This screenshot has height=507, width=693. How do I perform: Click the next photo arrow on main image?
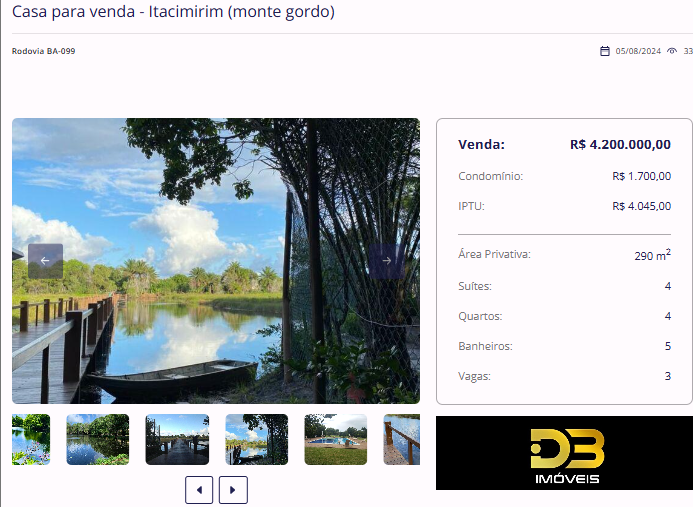(x=386, y=261)
